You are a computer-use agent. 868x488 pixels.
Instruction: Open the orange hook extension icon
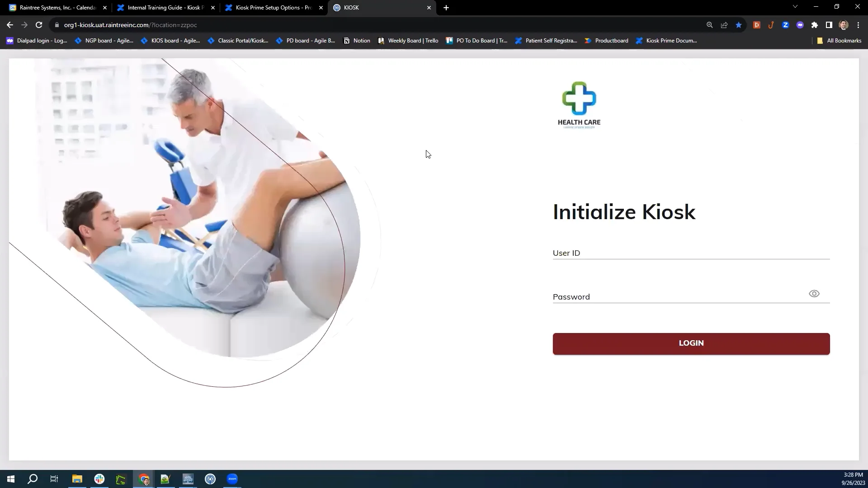tap(771, 25)
